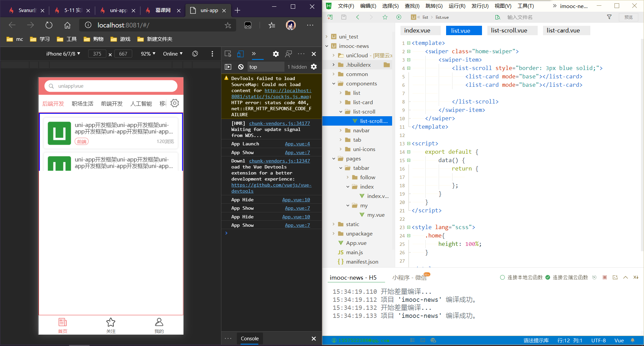
Task: Show more DevTools panels chevron
Action: 254,54
